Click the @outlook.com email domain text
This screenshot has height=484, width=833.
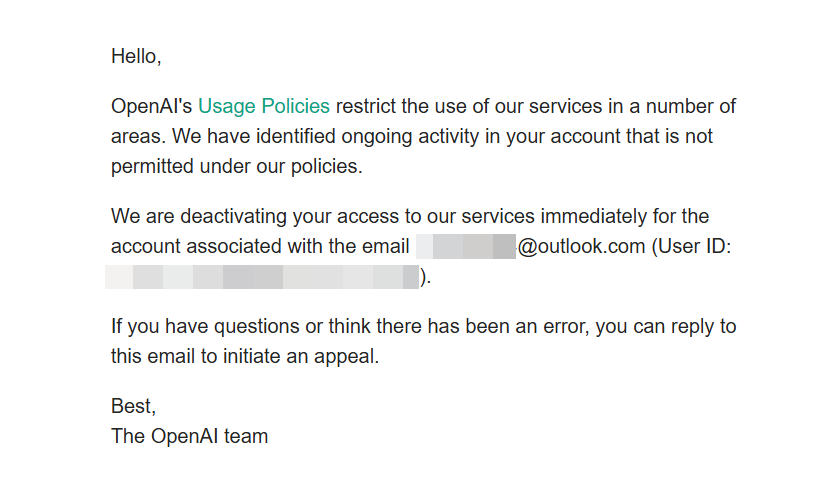point(581,247)
